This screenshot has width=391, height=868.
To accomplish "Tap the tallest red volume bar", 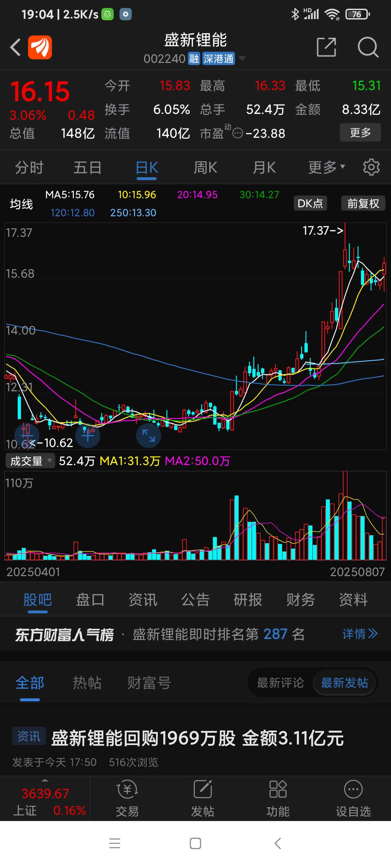I will click(x=345, y=515).
